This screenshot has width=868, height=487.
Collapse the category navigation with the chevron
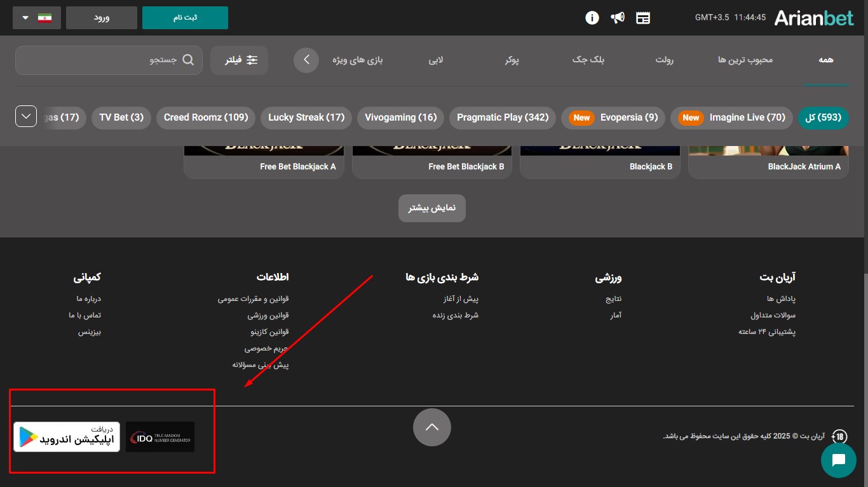(x=306, y=59)
